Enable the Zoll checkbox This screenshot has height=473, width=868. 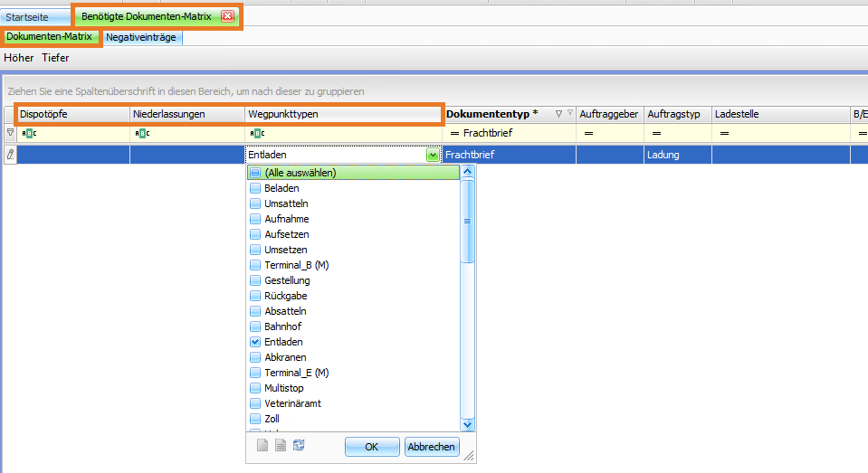[255, 419]
